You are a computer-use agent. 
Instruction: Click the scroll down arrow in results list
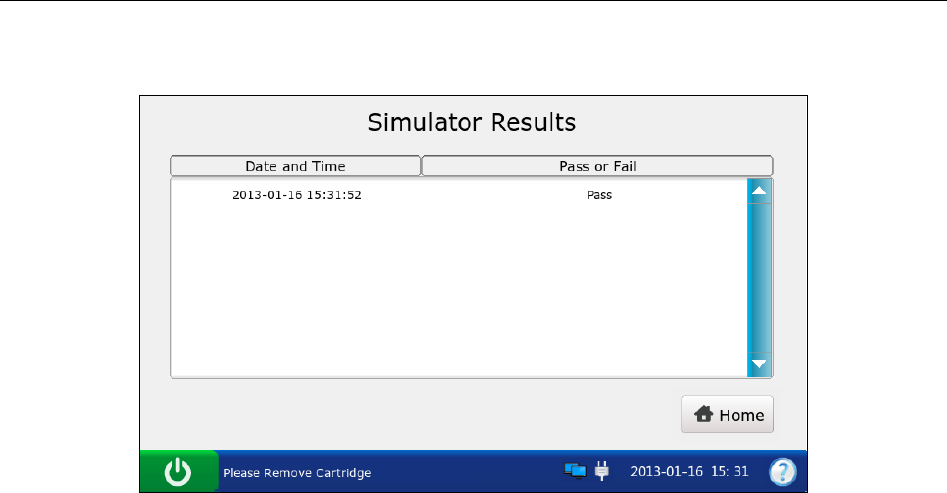coord(759,364)
